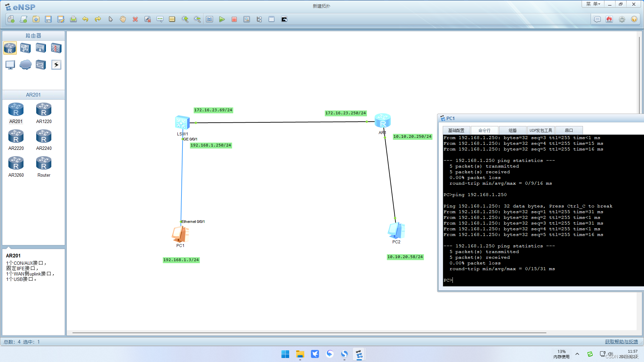
Task: Open the UDP发包工具 tab
Action: [541, 130]
